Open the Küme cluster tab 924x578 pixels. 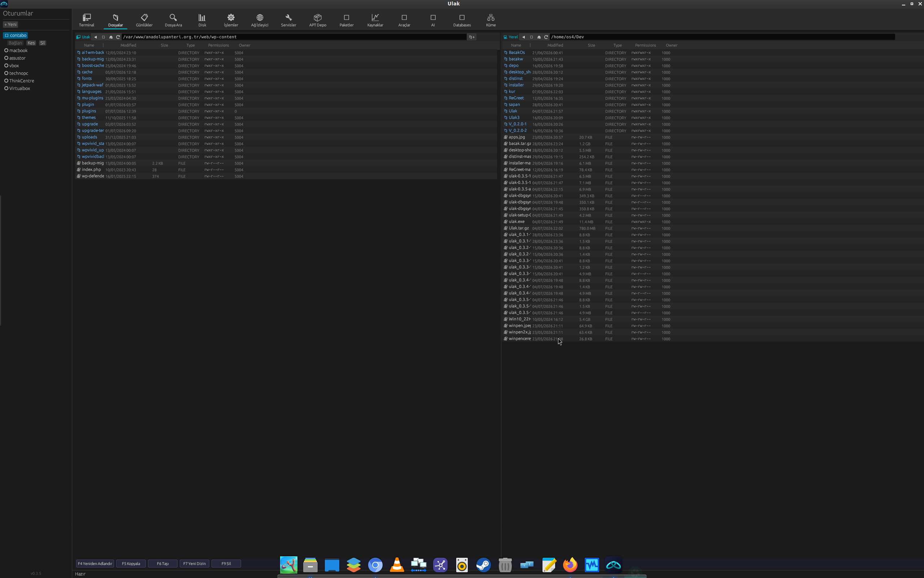click(x=491, y=20)
